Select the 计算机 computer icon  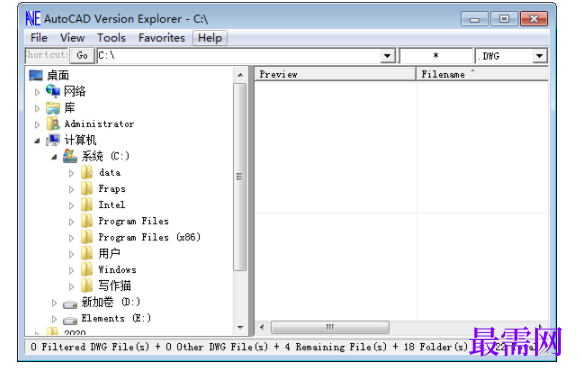tap(53, 140)
